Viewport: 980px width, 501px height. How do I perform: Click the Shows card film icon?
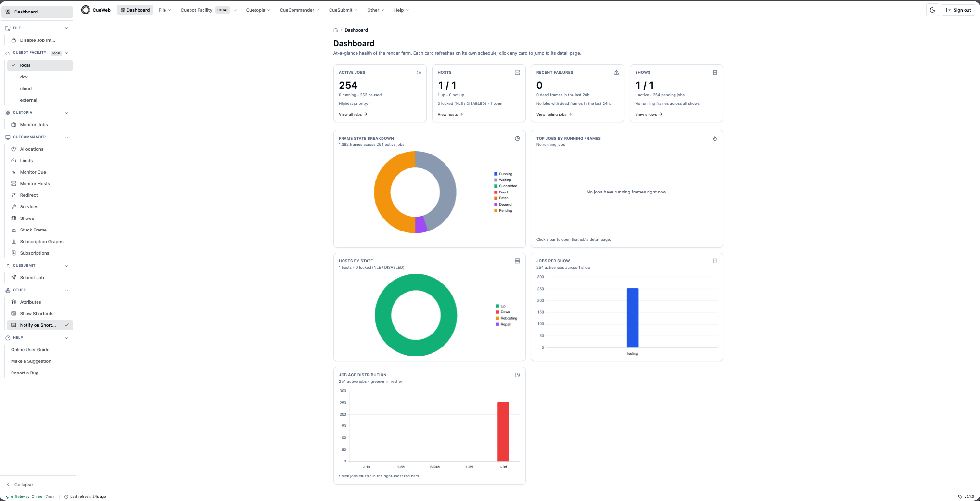[715, 72]
